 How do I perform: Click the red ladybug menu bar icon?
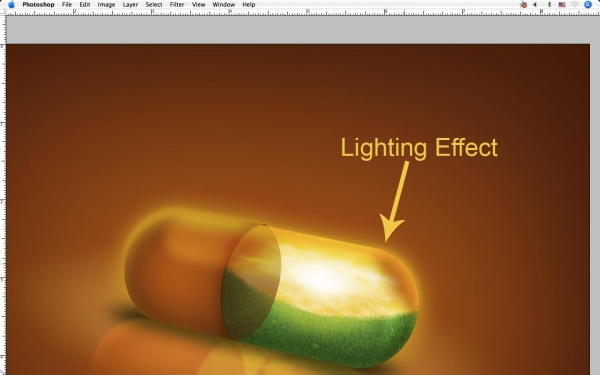tap(523, 5)
